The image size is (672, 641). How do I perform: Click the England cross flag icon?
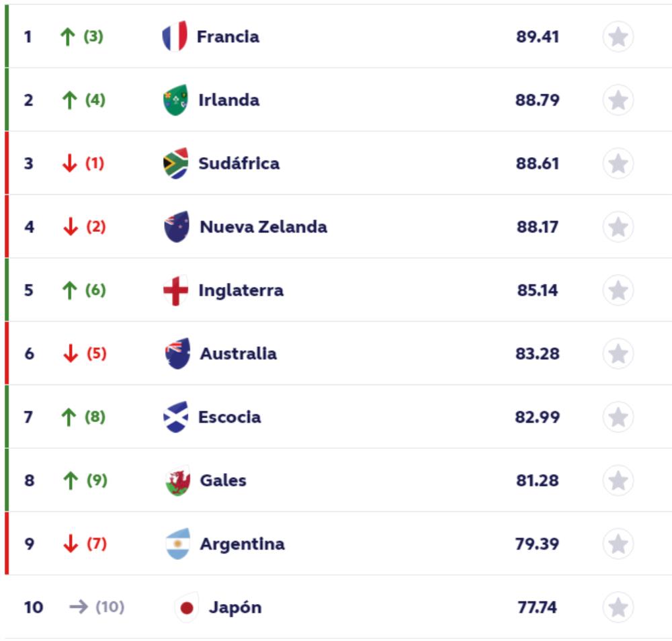point(176,290)
